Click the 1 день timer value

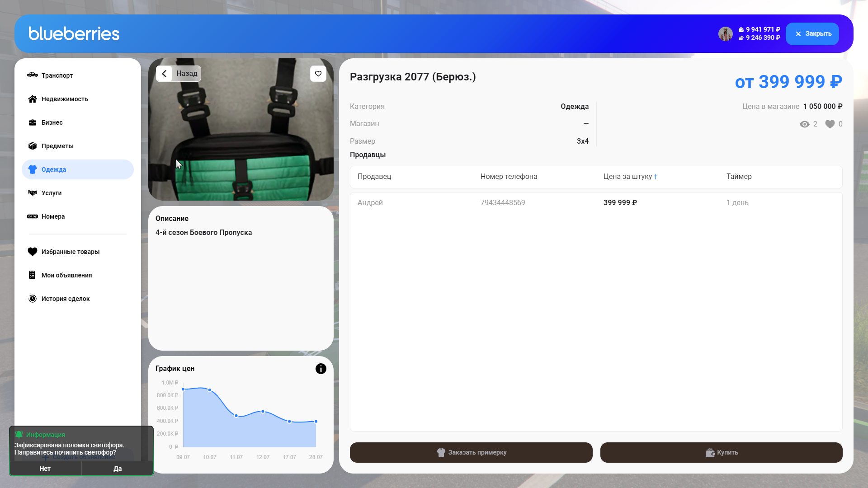(737, 203)
